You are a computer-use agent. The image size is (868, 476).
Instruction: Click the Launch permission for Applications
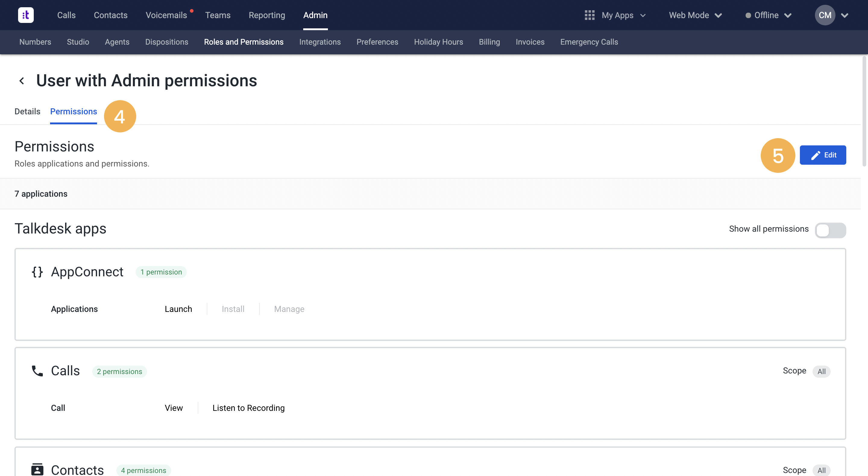click(178, 309)
